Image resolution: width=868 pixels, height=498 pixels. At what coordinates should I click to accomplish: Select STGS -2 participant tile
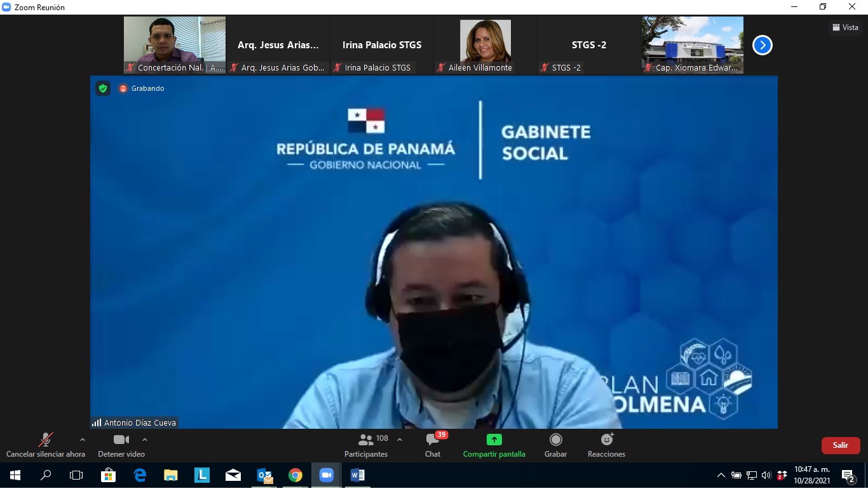click(589, 45)
